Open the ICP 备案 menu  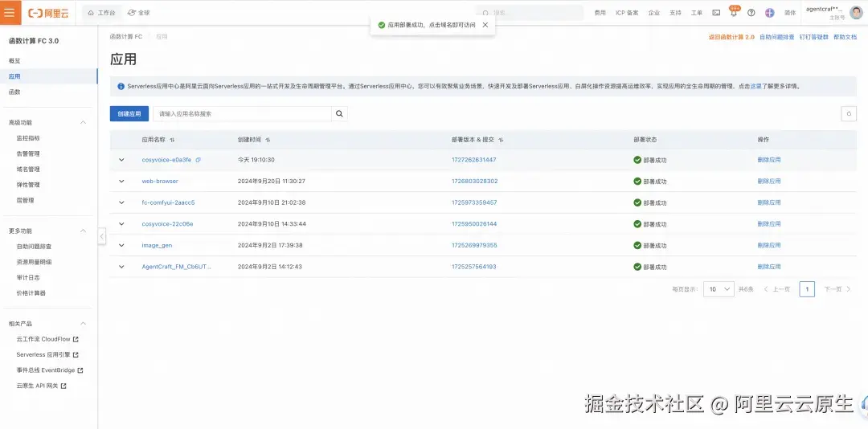[627, 13]
